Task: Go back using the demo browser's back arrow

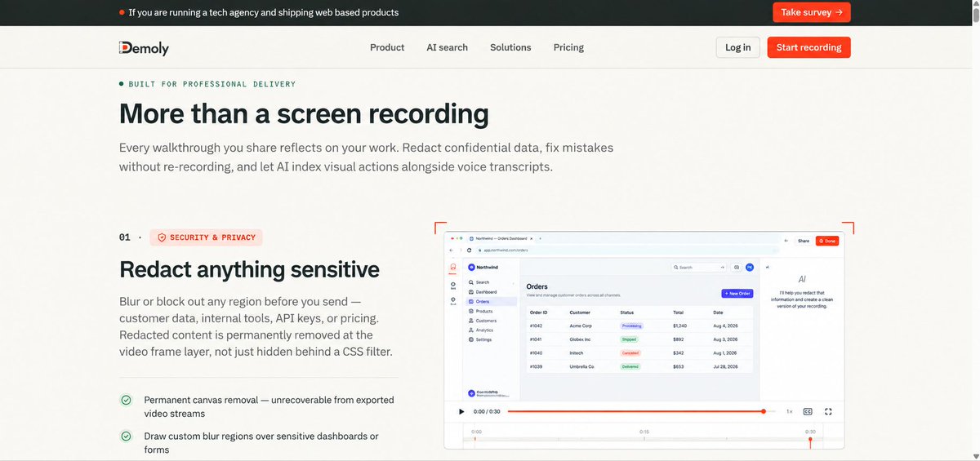Action: coord(451,250)
